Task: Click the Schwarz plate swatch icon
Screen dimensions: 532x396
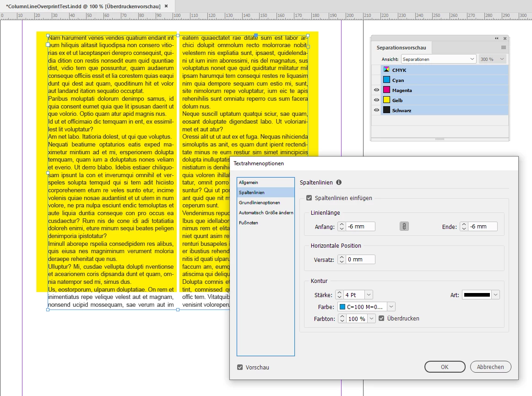Action: pyautogui.click(x=386, y=110)
